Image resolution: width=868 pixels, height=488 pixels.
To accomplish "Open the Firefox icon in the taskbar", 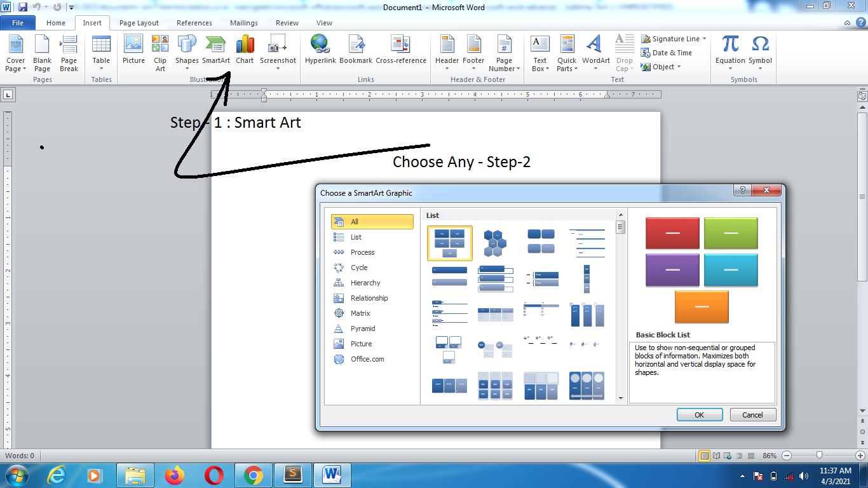I will pos(174,475).
